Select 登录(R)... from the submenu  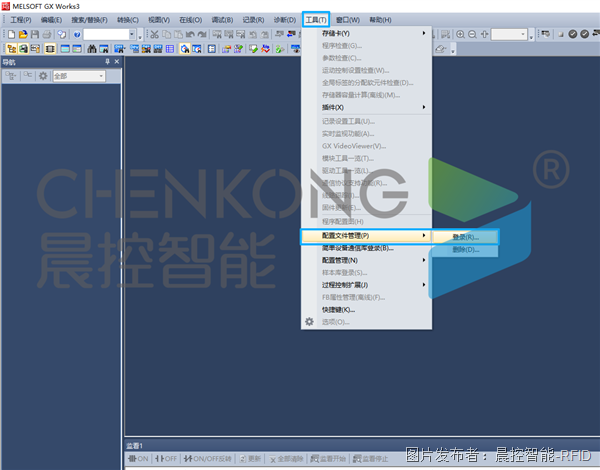[x=466, y=238]
